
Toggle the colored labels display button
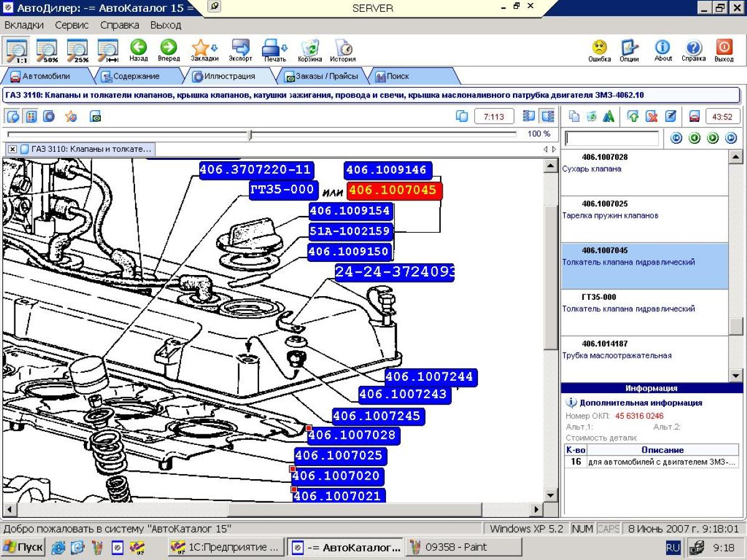click(x=31, y=116)
